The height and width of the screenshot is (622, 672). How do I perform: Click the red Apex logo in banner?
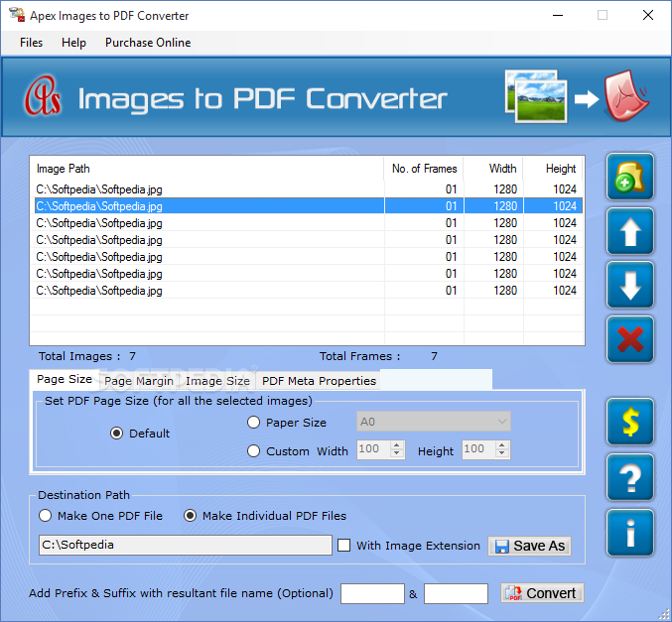tap(42, 96)
